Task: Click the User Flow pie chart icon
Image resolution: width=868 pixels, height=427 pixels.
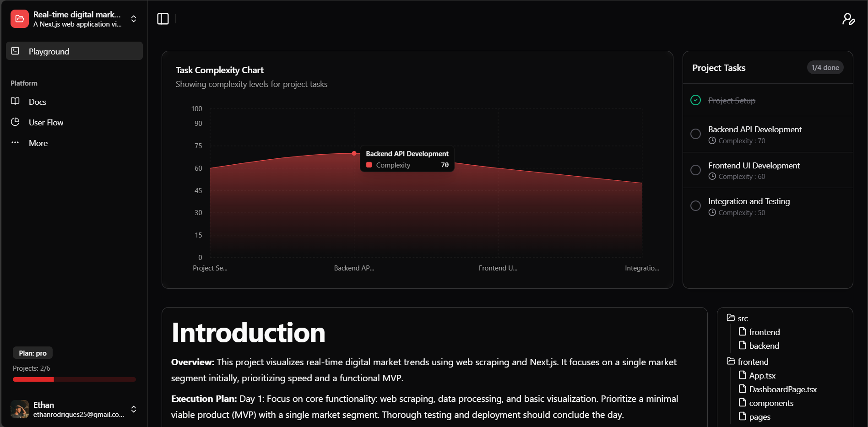Action: tap(15, 122)
